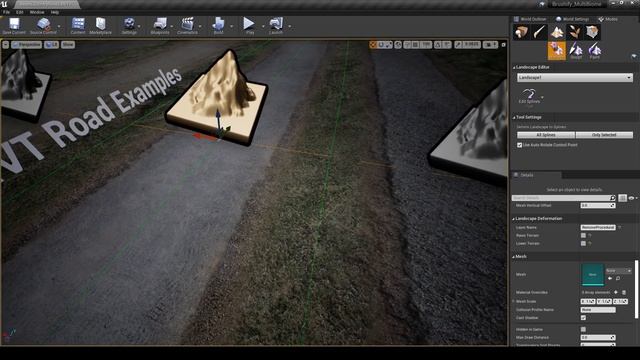
Task: Toggle the Raise Terrain checkbox
Action: (x=583, y=236)
